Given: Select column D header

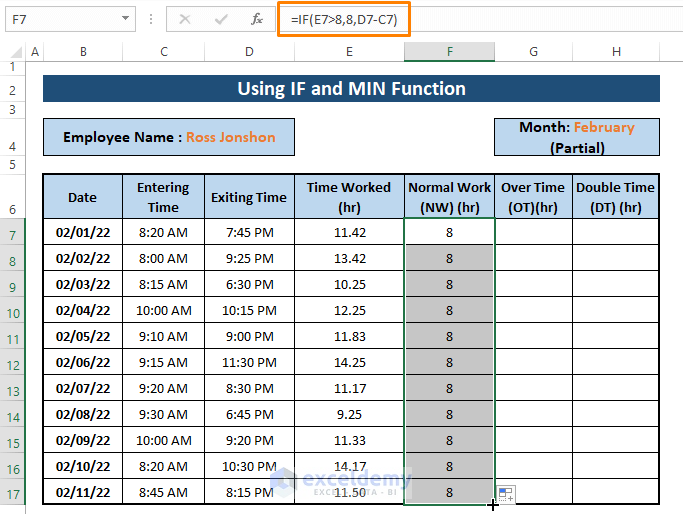Looking at the screenshot, I should pos(249,52).
